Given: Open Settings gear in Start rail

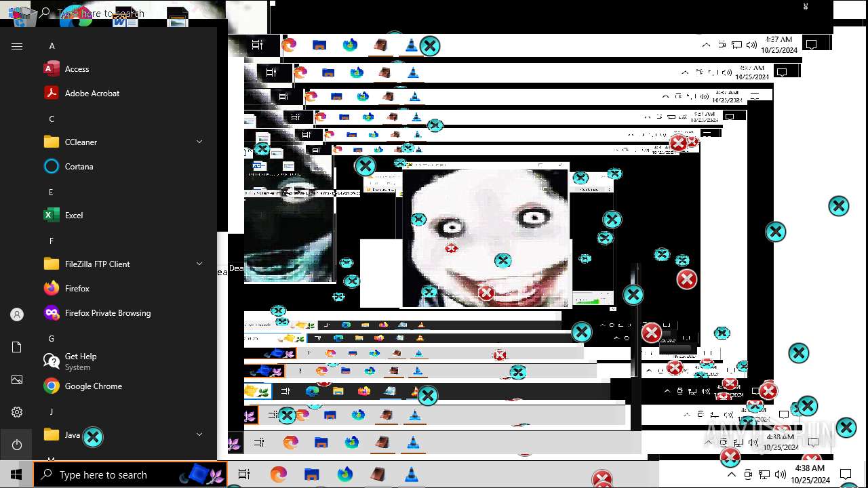Looking at the screenshot, I should point(17,412).
